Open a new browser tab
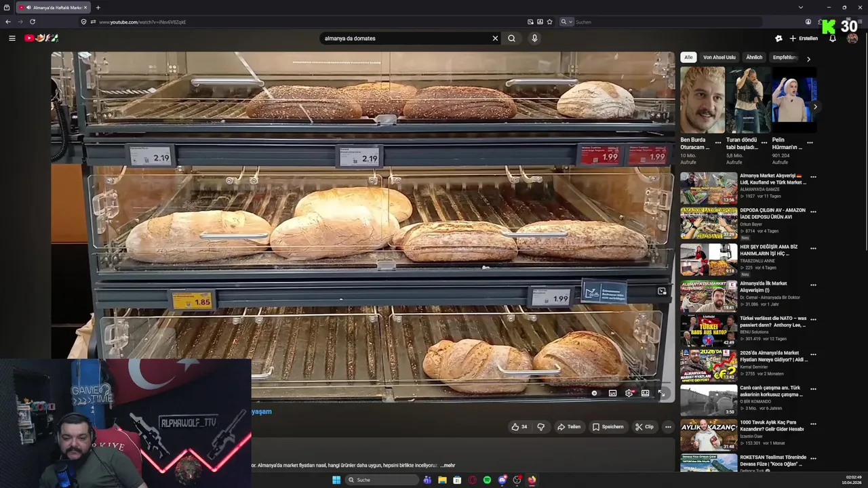Viewport: 868px width, 488px height. pyautogui.click(x=98, y=7)
